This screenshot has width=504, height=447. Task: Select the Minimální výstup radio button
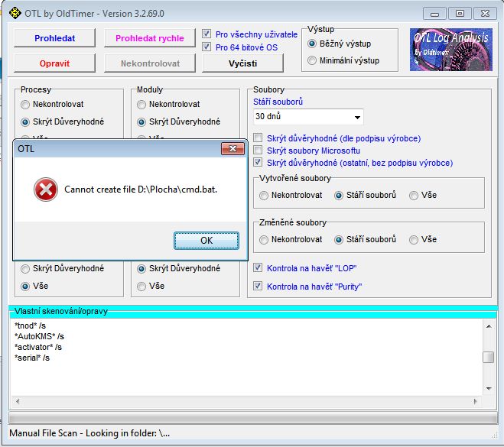tap(312, 60)
